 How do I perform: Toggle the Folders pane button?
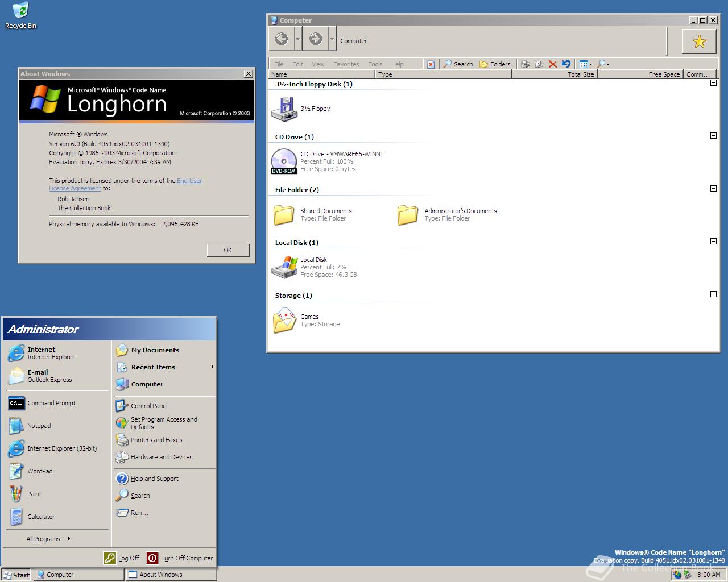point(495,64)
